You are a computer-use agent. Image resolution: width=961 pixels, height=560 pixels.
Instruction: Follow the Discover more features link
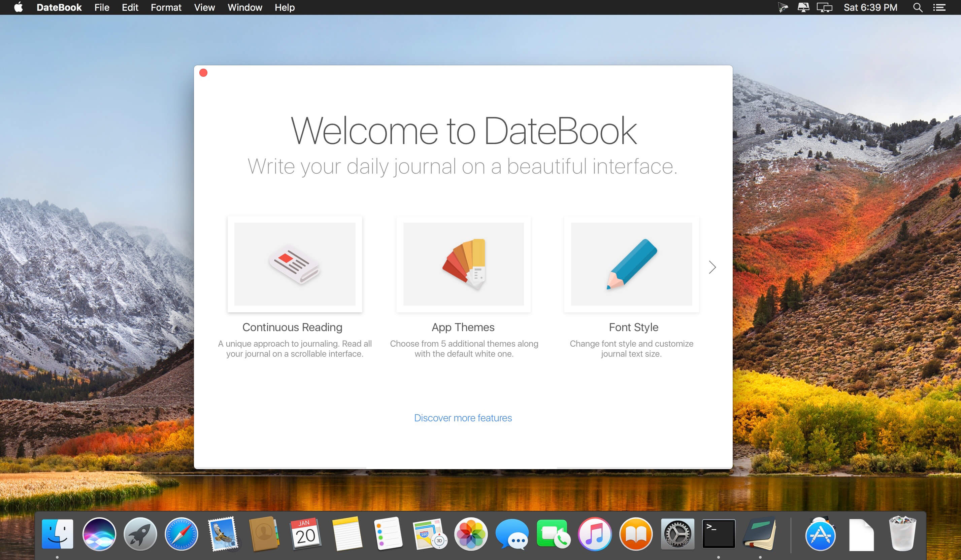click(x=463, y=418)
